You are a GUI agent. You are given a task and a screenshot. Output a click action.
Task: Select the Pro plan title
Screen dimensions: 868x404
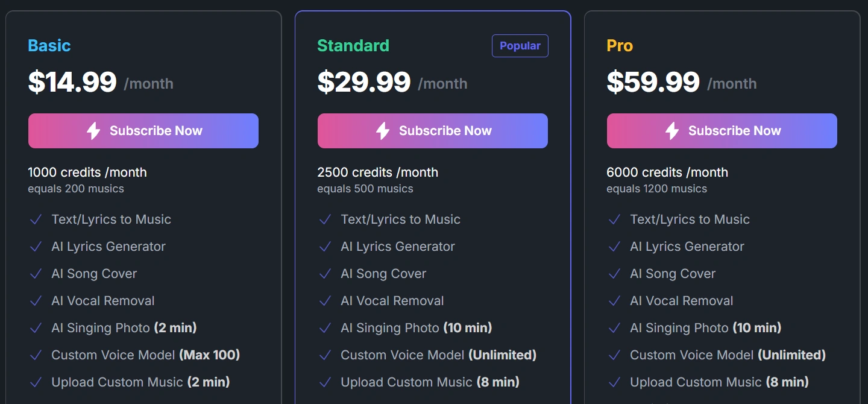coord(620,46)
